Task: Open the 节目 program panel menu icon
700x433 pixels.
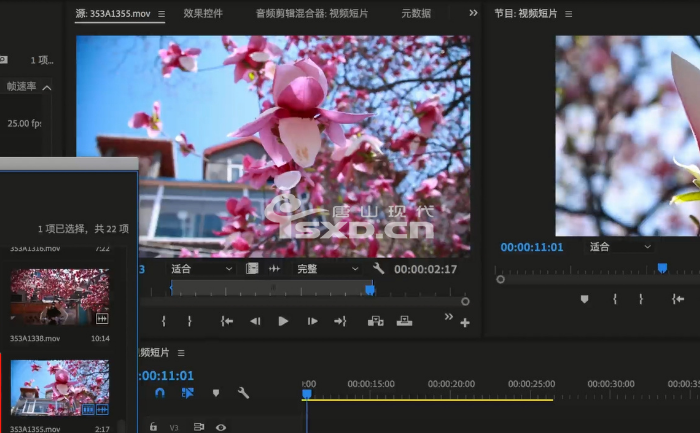Action: (568, 14)
